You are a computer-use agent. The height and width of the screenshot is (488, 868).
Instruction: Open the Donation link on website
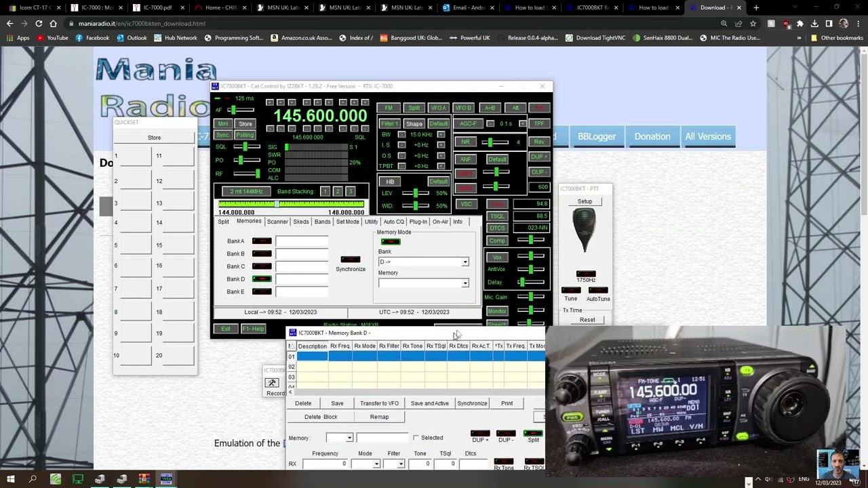pyautogui.click(x=652, y=136)
